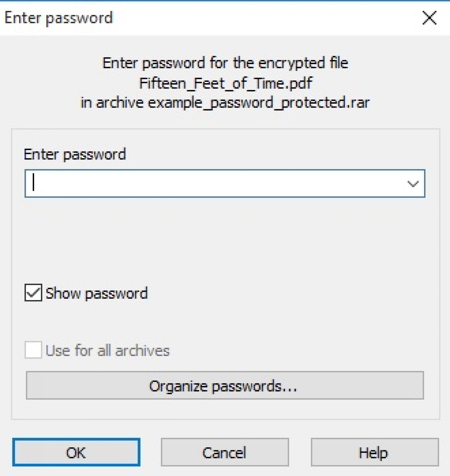
Task: Click the Fifteen_Feet_of_Time.pdf file name text
Action: (x=226, y=83)
